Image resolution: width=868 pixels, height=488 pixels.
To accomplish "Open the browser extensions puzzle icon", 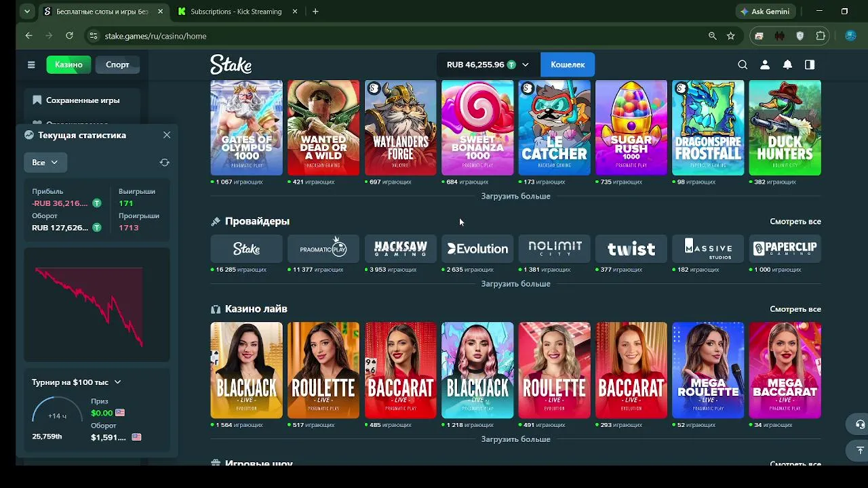I will tap(821, 36).
